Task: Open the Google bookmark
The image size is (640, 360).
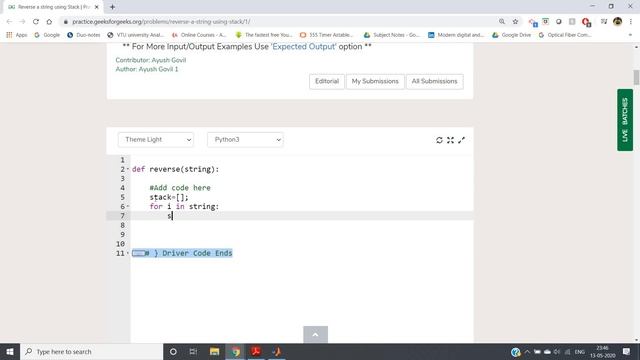Action: [x=47, y=35]
